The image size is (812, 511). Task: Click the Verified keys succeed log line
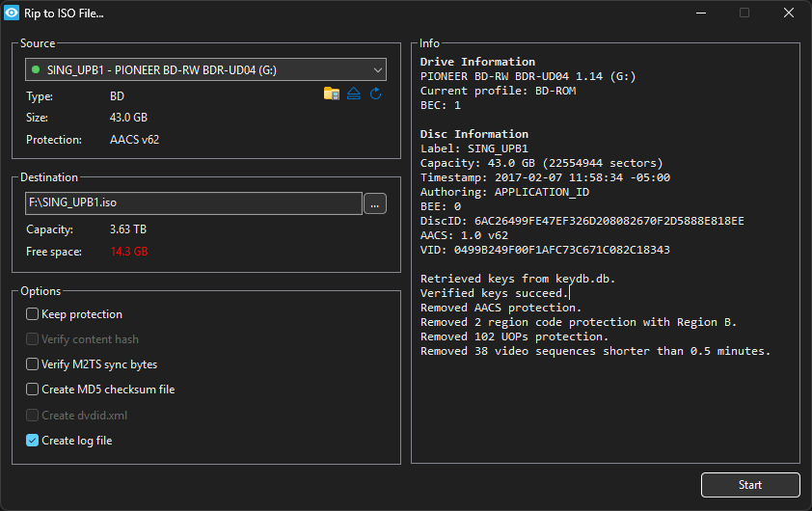[x=494, y=293]
